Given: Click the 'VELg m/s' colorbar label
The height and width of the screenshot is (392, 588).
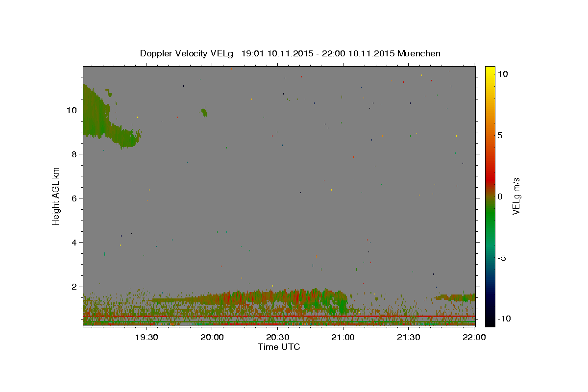Looking at the screenshot, I should click(516, 196).
